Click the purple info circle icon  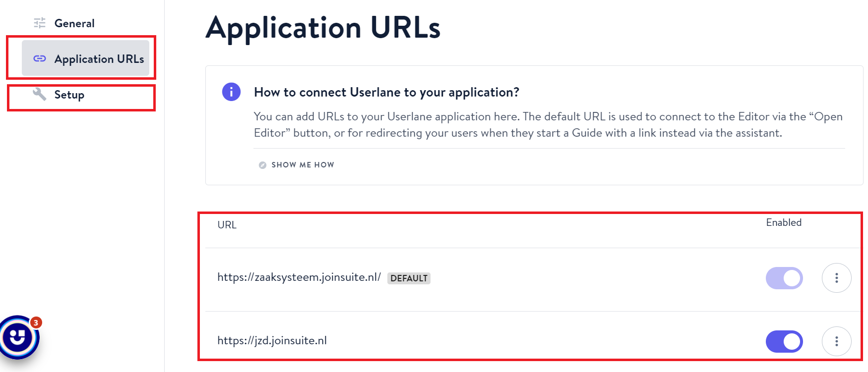point(231,92)
